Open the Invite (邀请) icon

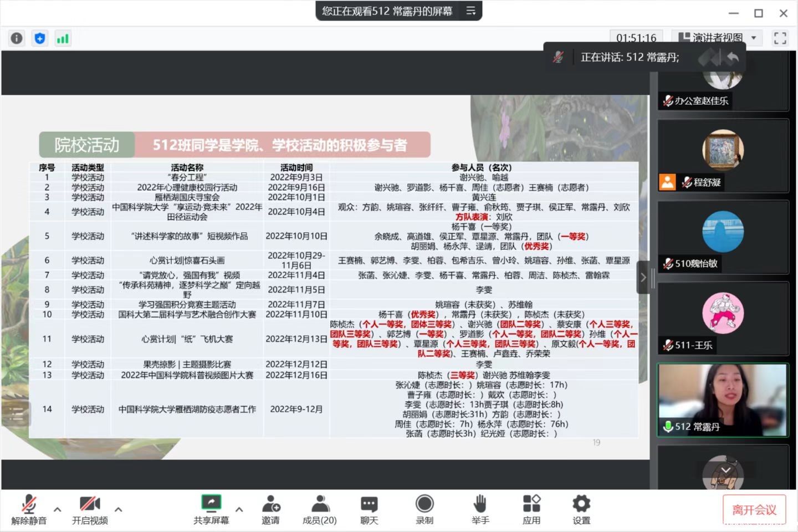point(270,509)
